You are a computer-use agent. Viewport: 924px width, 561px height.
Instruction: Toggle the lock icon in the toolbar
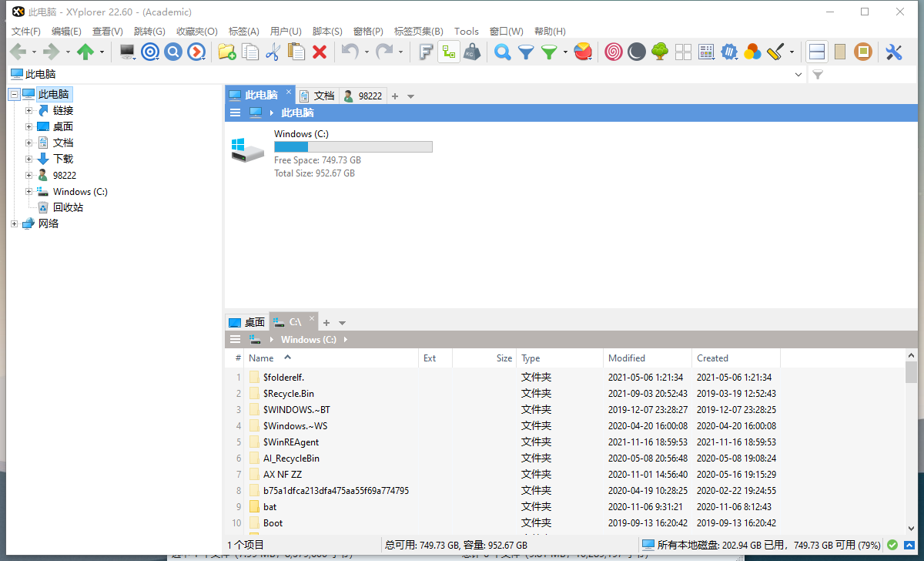[x=472, y=52]
